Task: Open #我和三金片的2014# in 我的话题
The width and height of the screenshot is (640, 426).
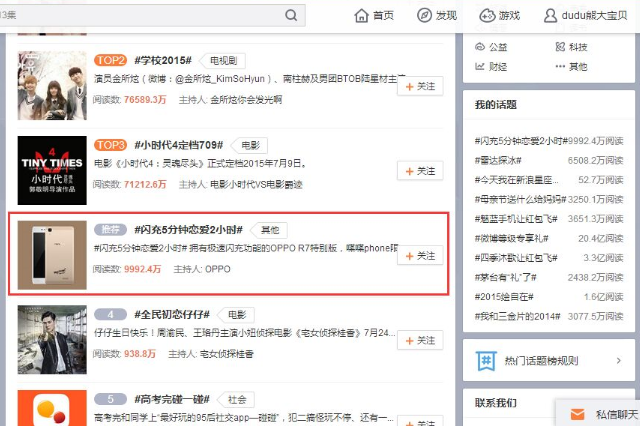Action: [517, 316]
